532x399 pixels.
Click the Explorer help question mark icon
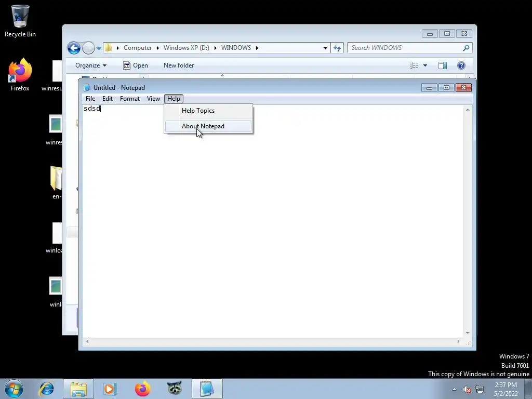tap(461, 65)
